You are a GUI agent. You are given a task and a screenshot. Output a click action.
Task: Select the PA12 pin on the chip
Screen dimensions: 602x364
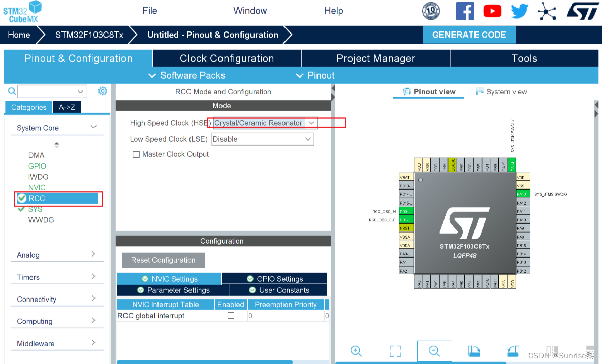coord(523,203)
